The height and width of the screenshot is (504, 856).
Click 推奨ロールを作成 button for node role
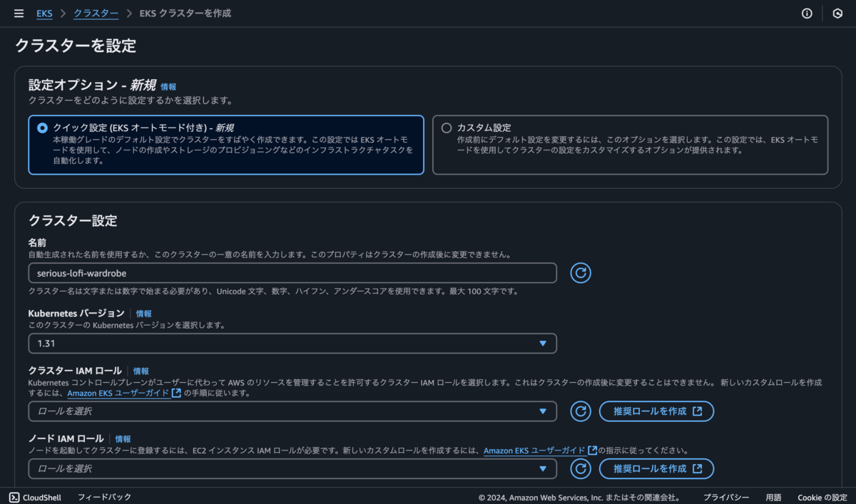tap(656, 468)
